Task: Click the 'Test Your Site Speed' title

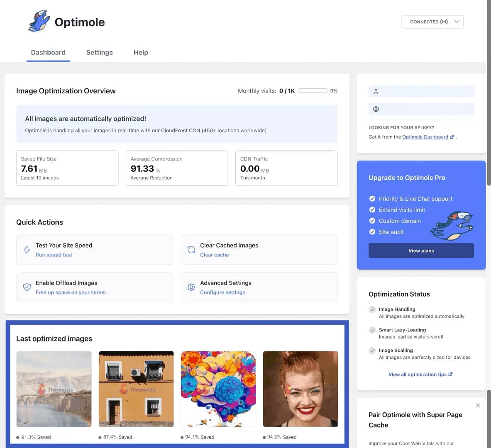Action: (64, 246)
